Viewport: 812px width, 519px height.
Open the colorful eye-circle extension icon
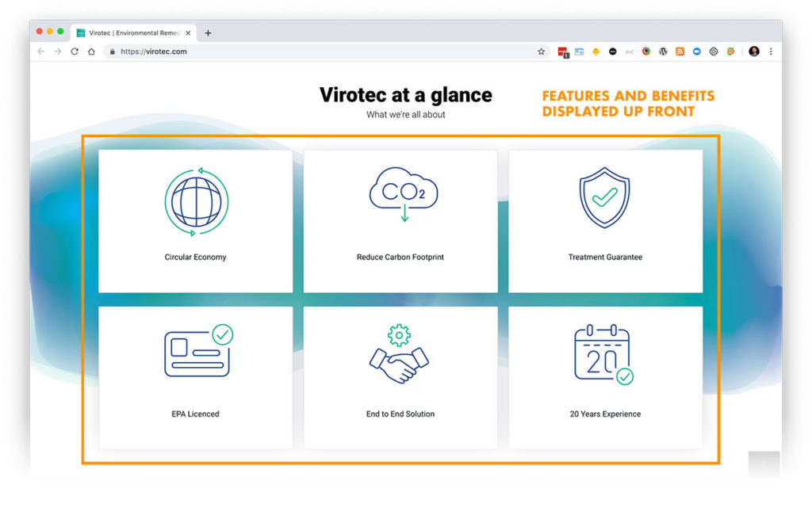coord(646,52)
